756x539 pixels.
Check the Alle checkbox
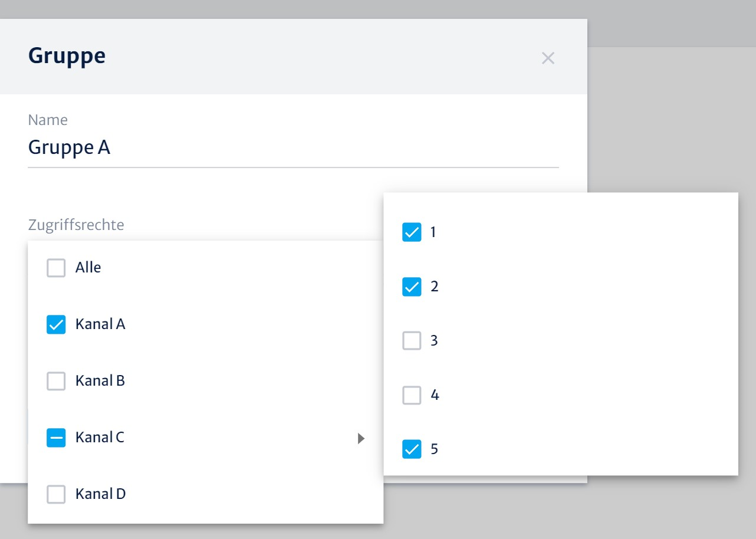point(56,268)
